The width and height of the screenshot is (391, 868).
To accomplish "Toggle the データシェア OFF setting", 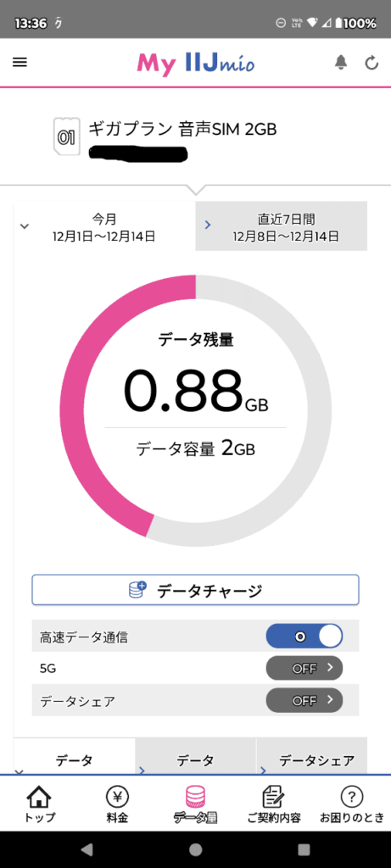I will pos(304,700).
